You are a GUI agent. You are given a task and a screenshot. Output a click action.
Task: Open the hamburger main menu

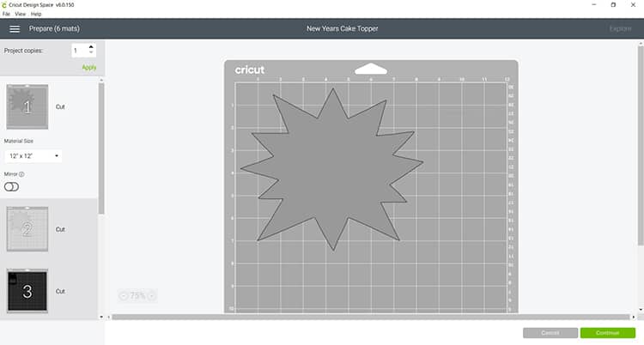[x=15, y=29]
